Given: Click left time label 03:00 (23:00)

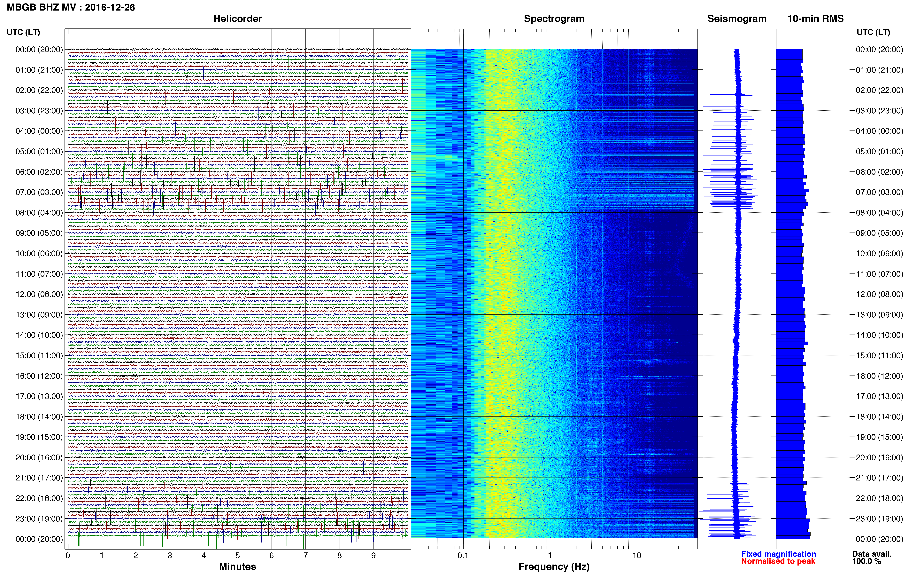Looking at the screenshot, I should point(39,111).
